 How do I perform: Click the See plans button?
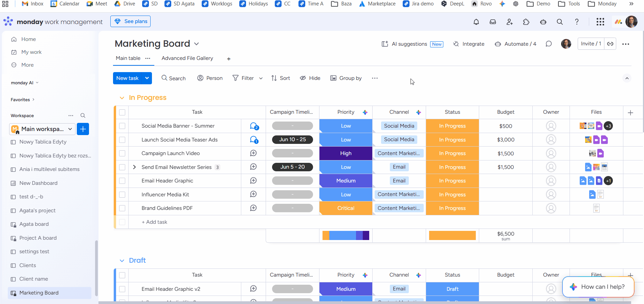point(130,21)
